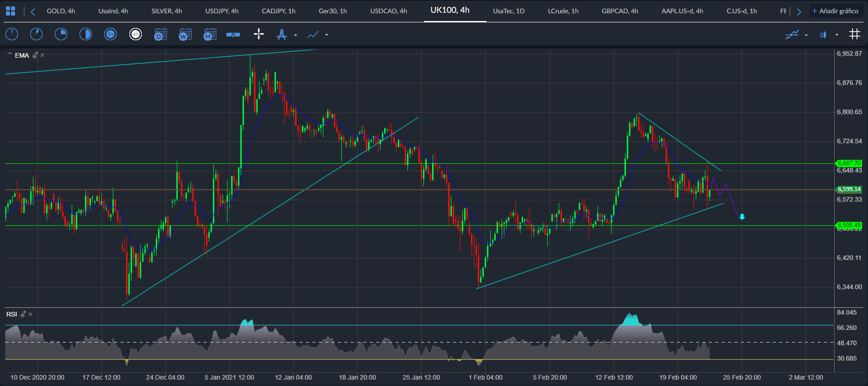
Task: Click the horizontal range bar tool icon
Action: [233, 35]
